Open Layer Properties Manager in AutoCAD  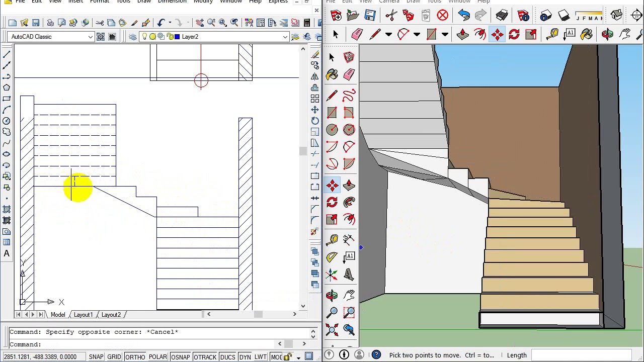coord(133,37)
